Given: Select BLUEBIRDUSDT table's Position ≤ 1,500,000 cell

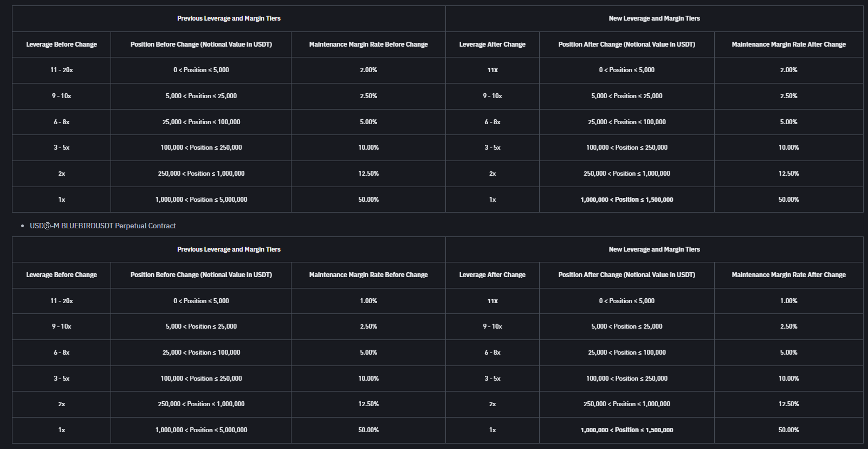Looking at the screenshot, I should click(627, 430).
